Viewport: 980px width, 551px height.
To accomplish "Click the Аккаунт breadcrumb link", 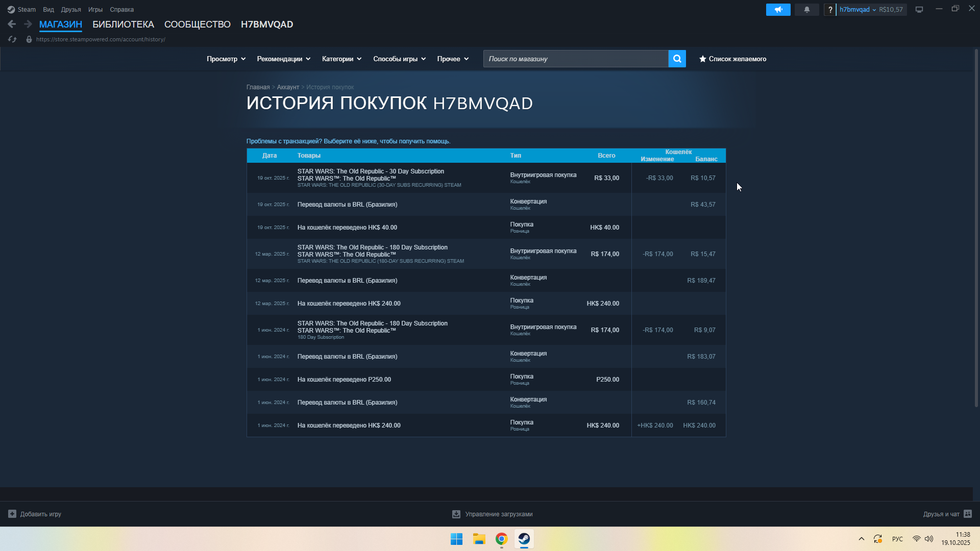I will click(288, 87).
